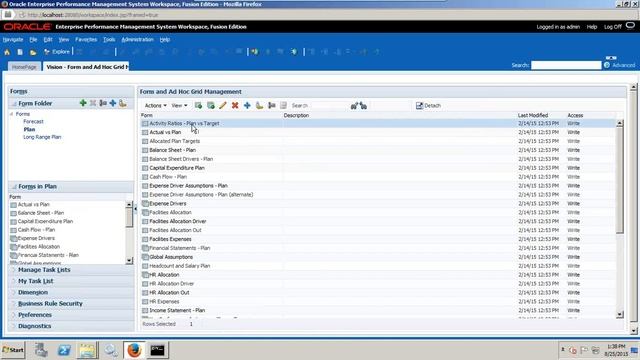Click the blue plus icon in Form Folder

[113, 103]
